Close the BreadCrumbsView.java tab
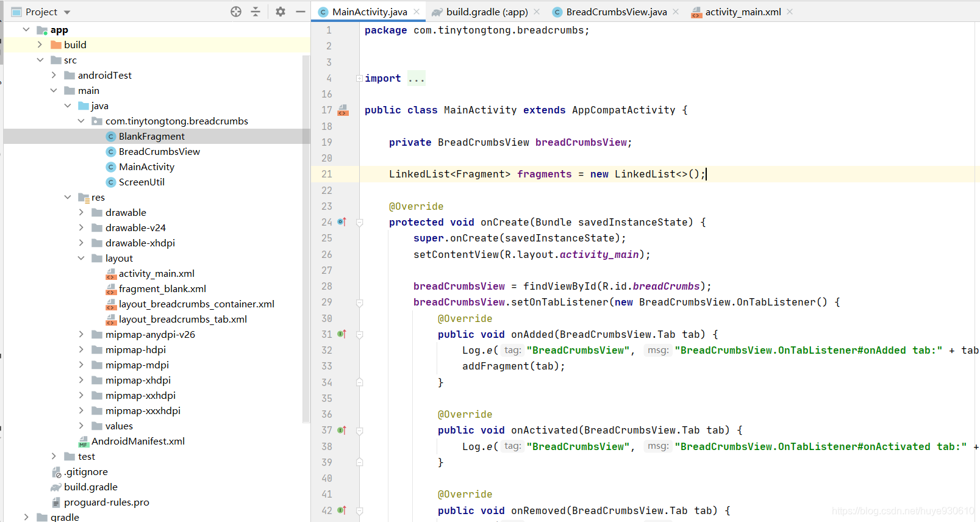The height and width of the screenshot is (522, 980). (676, 12)
